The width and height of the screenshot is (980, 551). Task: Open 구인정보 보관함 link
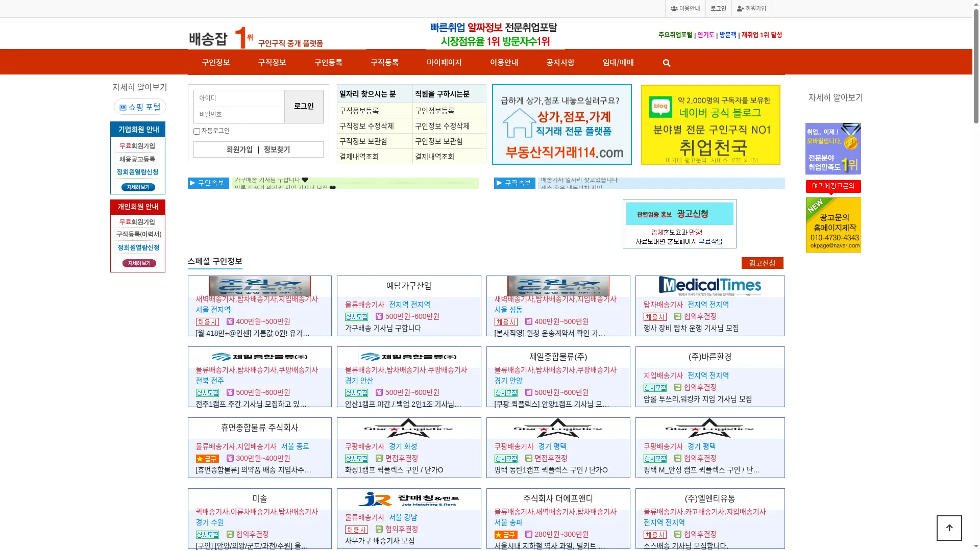click(438, 141)
